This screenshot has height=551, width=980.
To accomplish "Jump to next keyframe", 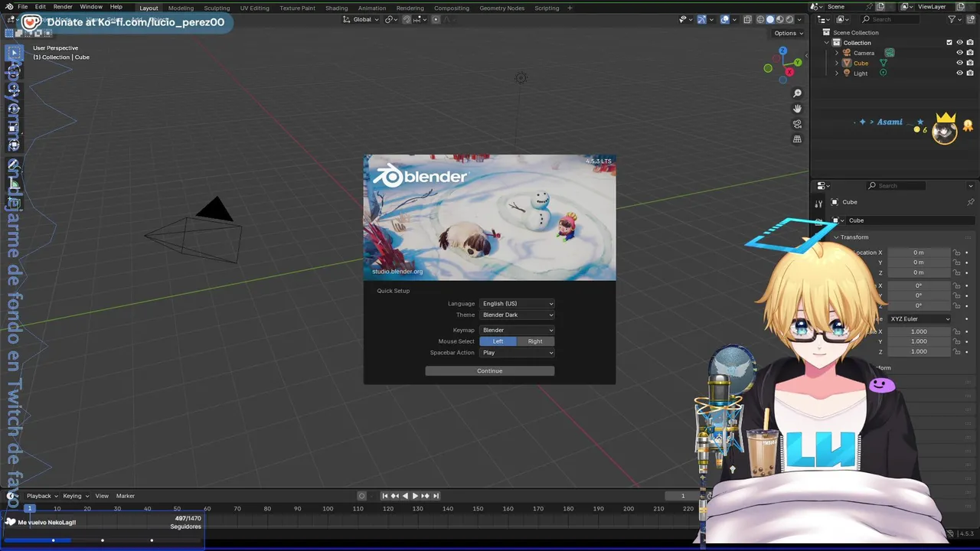I will tap(425, 496).
